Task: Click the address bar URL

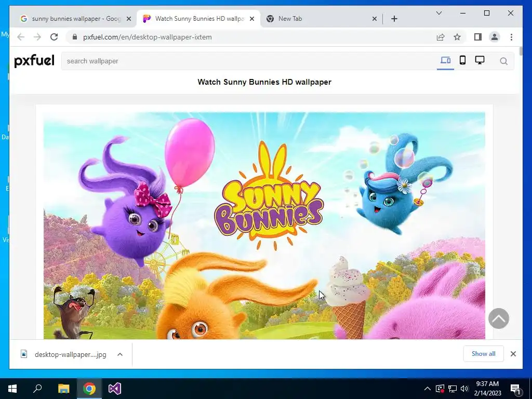Action: [147, 37]
